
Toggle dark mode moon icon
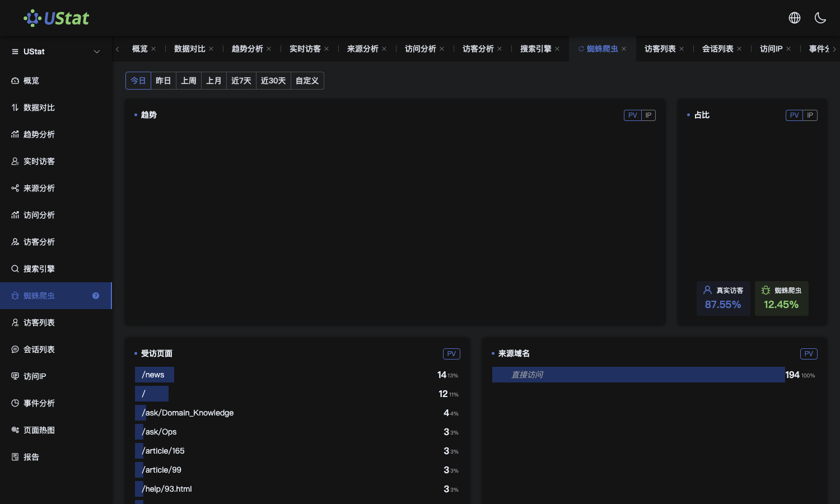820,18
